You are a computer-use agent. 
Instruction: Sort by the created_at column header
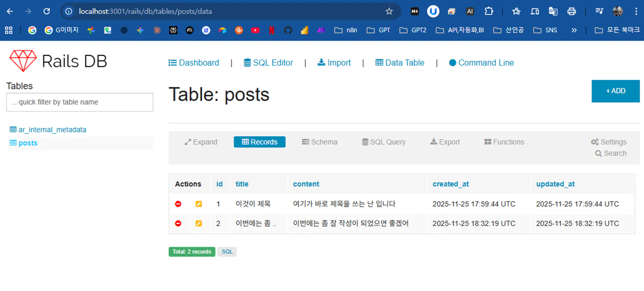coord(451,184)
